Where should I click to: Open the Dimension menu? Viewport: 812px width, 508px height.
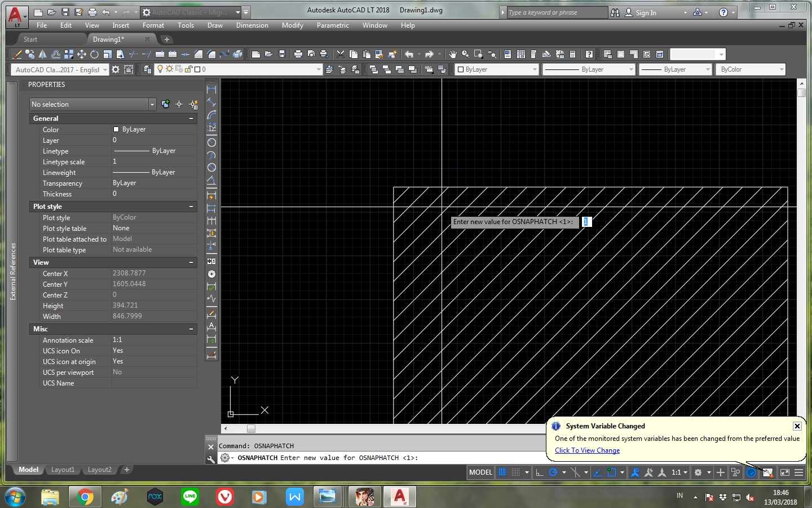(251, 25)
